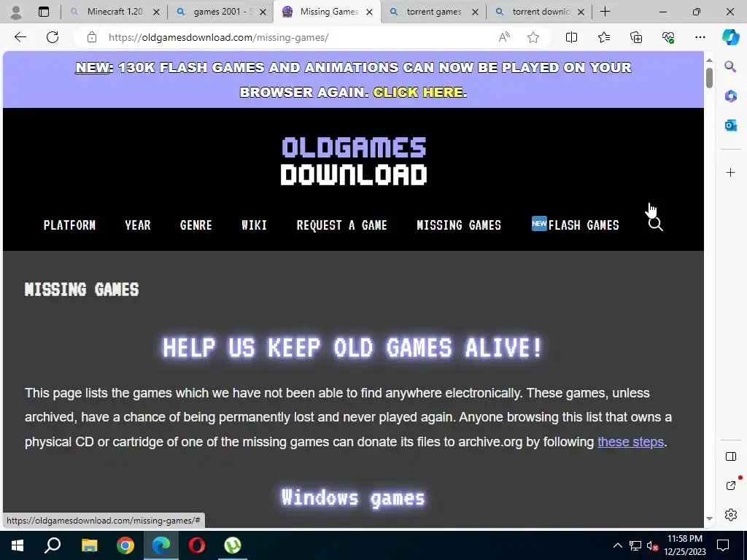Open the Browser essentials heart icon
Image resolution: width=747 pixels, height=560 pixels.
point(668,37)
